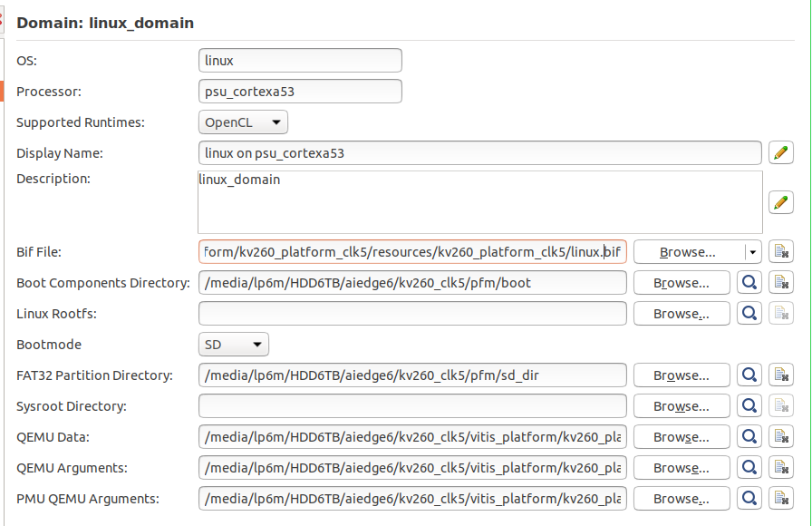This screenshot has width=812, height=526.
Task: Open the Bootmode SD dropdown
Action: 233,345
